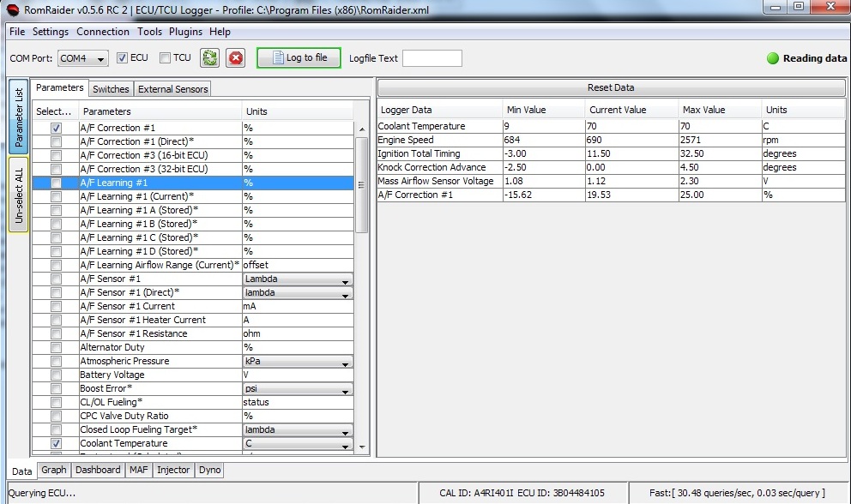Screen dimensions: 851x504
Task: Enable Battery Voltage parameter checkbox
Action: click(56, 375)
